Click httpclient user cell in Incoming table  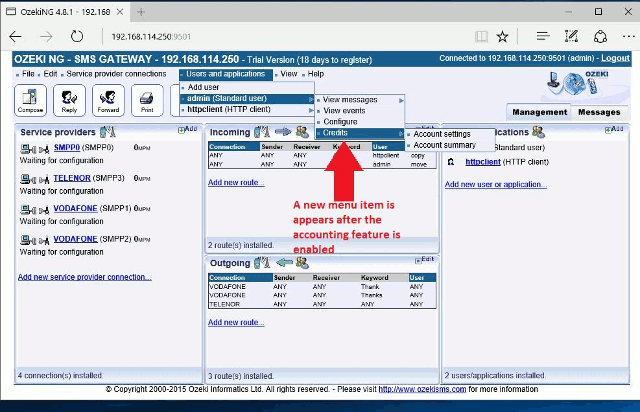[386, 156]
